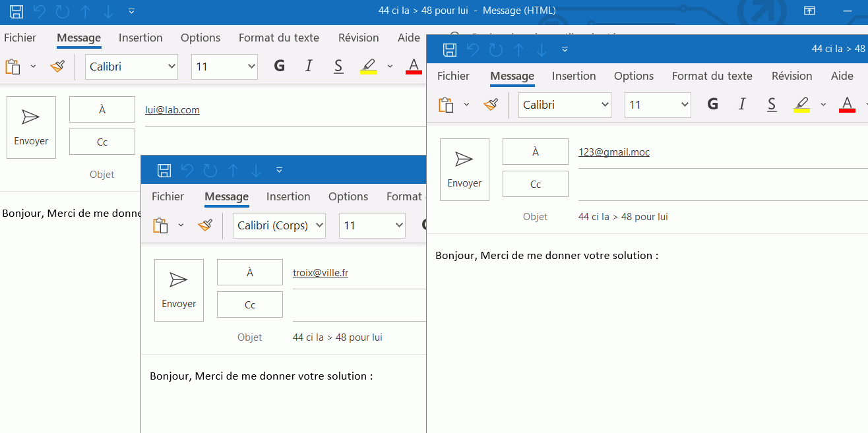The image size is (868, 433).
Task: Click Paste clipboard icon in the lui@lab.com message
Action: [13, 67]
